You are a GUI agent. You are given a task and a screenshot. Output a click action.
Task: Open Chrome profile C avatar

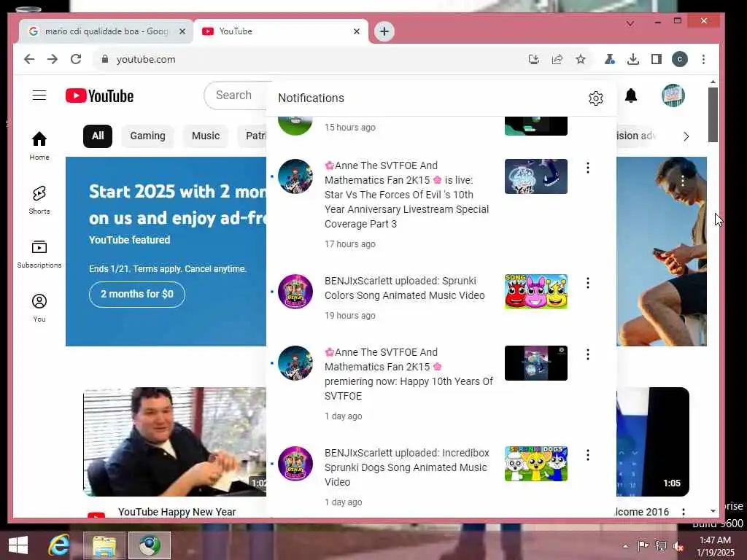(680, 59)
